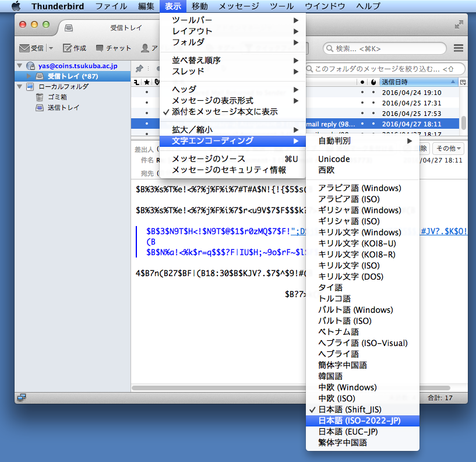This screenshot has height=462, width=476.
Task: Click the message list vertical scrollbar thumb
Action: pos(464,123)
